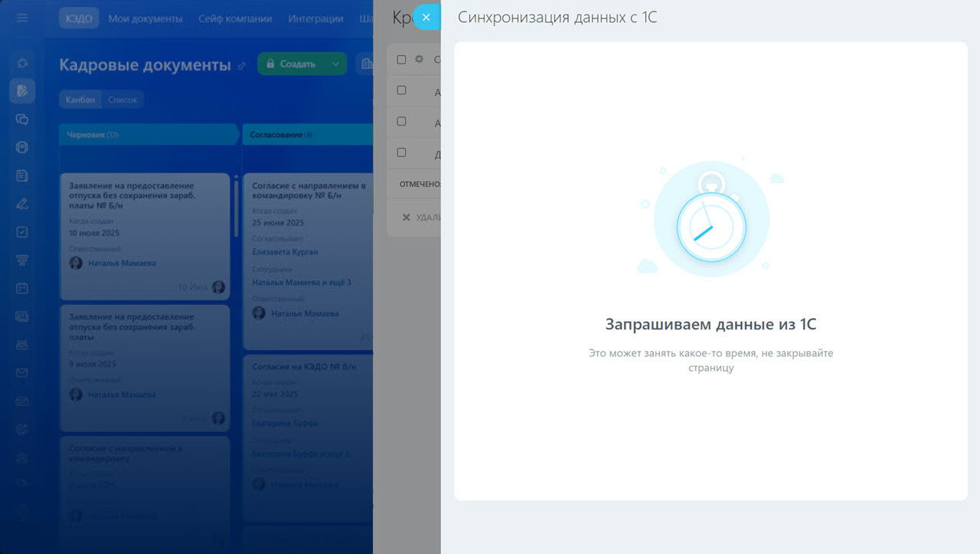Click the 25 июня 2025 creation date
The image size is (980, 554).
[x=278, y=223]
